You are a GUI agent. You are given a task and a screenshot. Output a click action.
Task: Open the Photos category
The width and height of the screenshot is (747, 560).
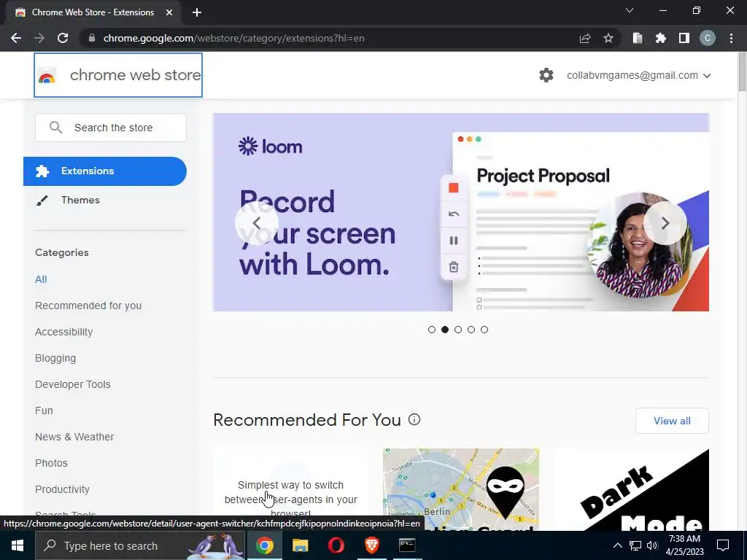point(52,463)
